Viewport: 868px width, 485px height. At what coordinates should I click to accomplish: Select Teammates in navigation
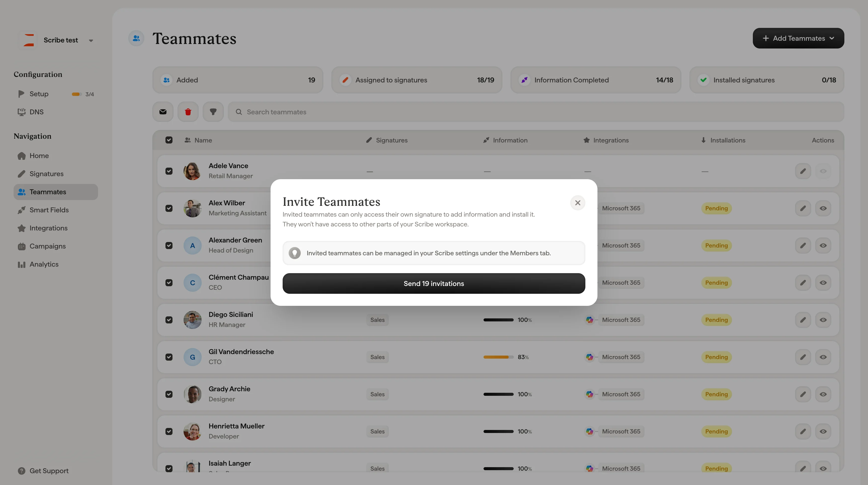click(56, 192)
